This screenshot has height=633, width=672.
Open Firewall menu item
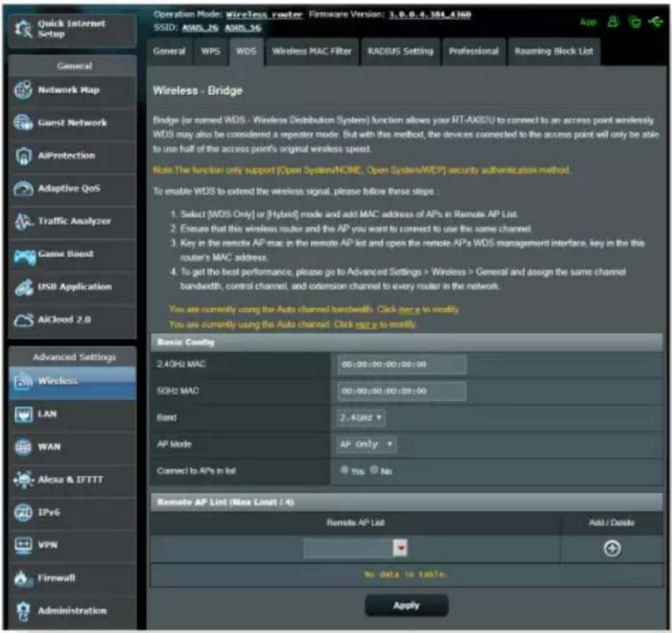pos(72,578)
